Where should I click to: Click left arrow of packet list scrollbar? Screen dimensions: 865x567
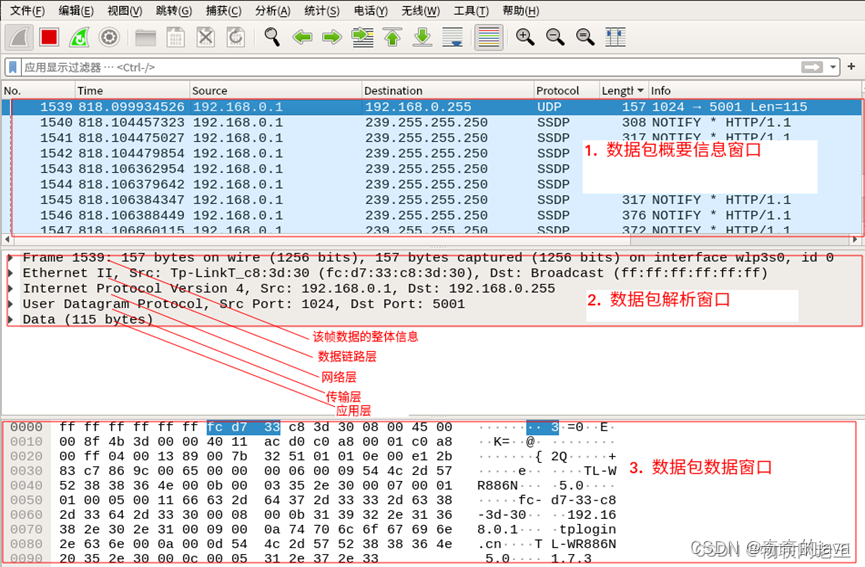[x=7, y=239]
